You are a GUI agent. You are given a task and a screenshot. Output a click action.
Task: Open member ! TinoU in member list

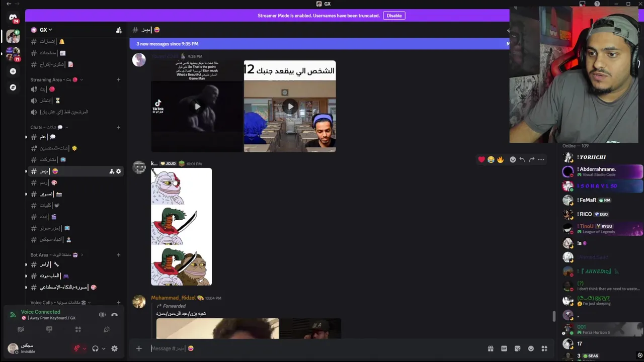pos(602,229)
